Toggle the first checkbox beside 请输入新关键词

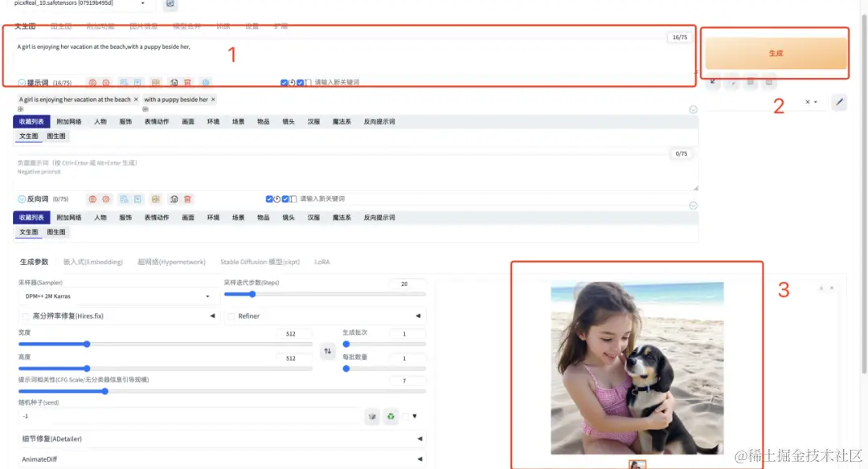pyautogui.click(x=284, y=83)
